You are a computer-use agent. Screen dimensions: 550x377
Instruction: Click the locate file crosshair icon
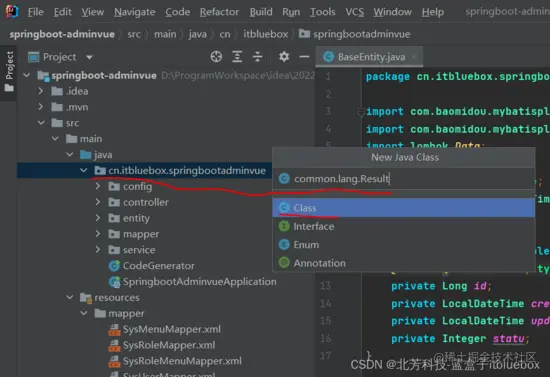[216, 56]
